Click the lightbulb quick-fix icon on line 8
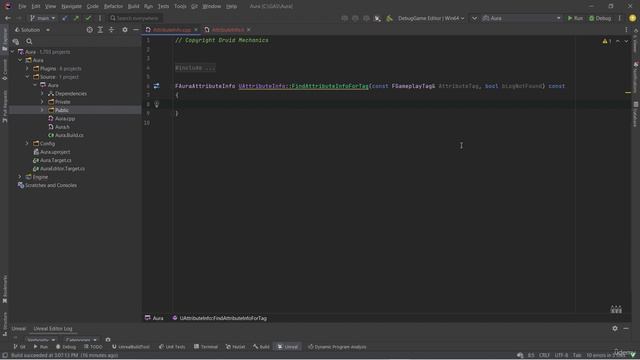The height and width of the screenshot is (360, 640). click(156, 104)
